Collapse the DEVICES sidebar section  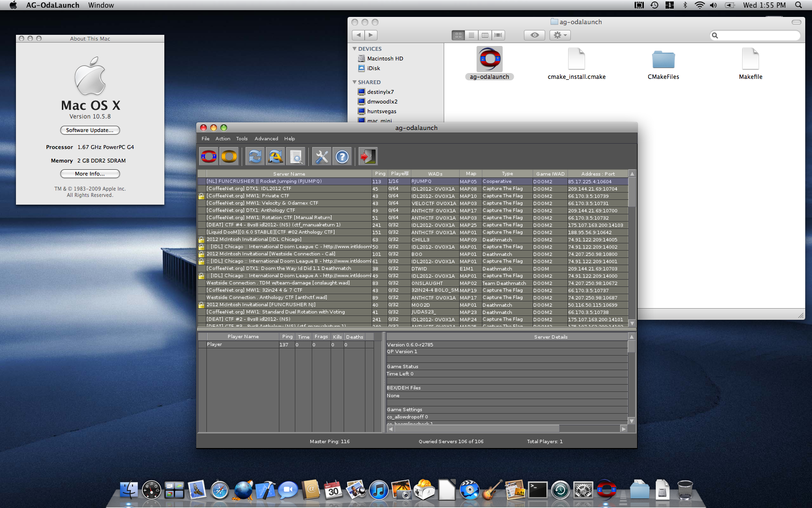point(355,49)
